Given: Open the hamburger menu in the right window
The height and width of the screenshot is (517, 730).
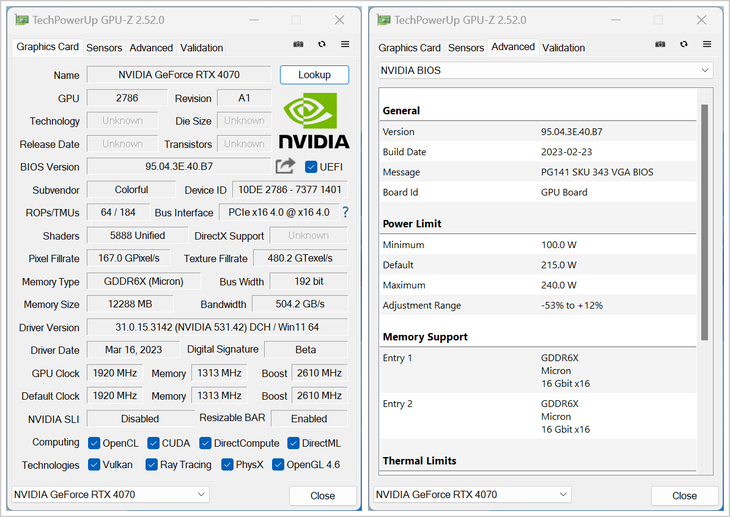Looking at the screenshot, I should click(707, 44).
